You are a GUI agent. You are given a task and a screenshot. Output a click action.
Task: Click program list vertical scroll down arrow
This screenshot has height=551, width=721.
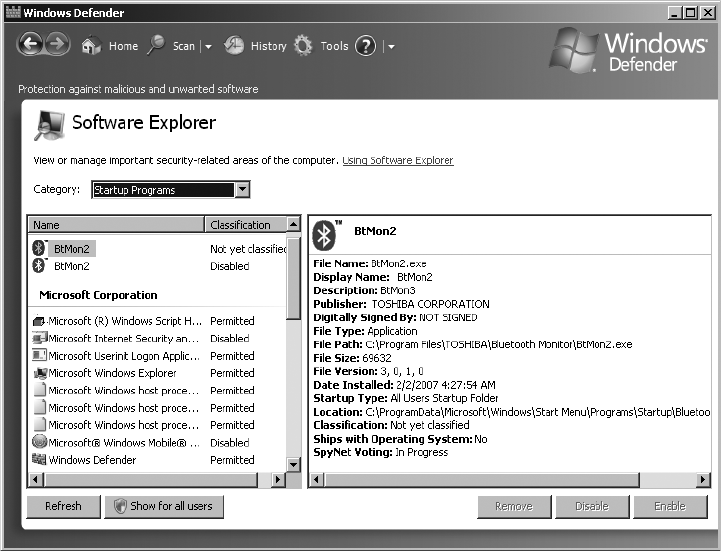point(293,464)
